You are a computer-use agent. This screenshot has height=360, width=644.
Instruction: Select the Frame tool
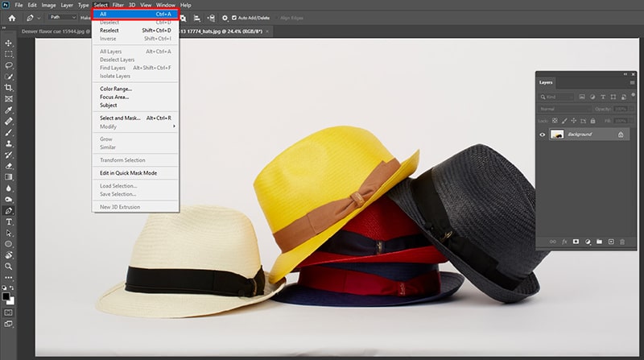click(8, 99)
